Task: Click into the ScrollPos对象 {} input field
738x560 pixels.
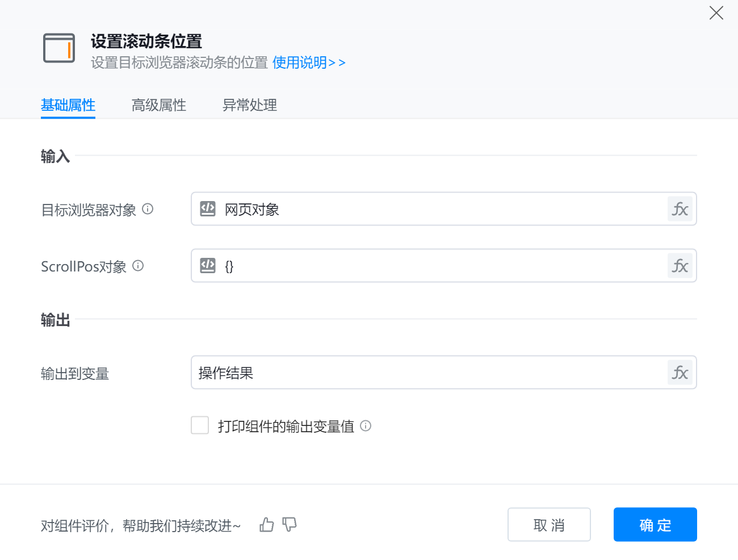Action: [x=443, y=266]
